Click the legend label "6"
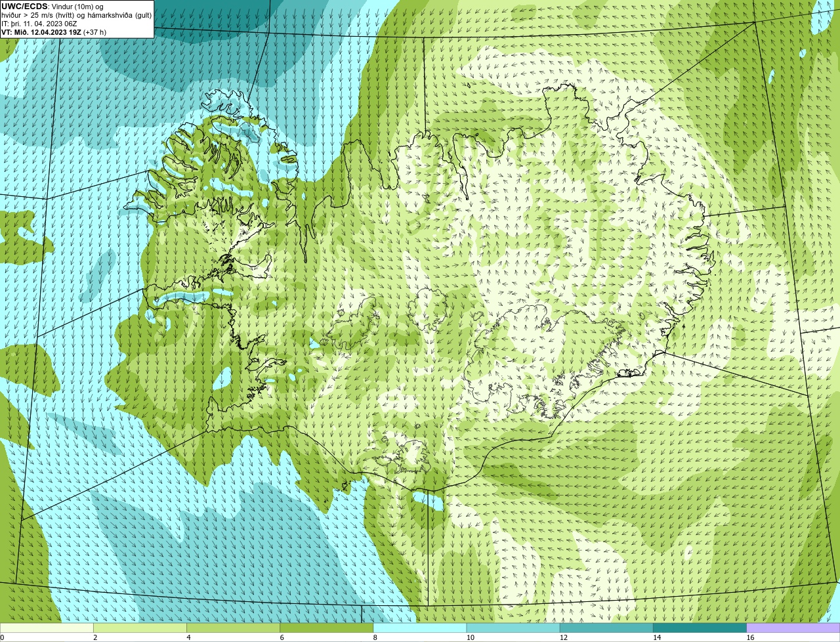The width and height of the screenshot is (840, 642). coord(282,637)
